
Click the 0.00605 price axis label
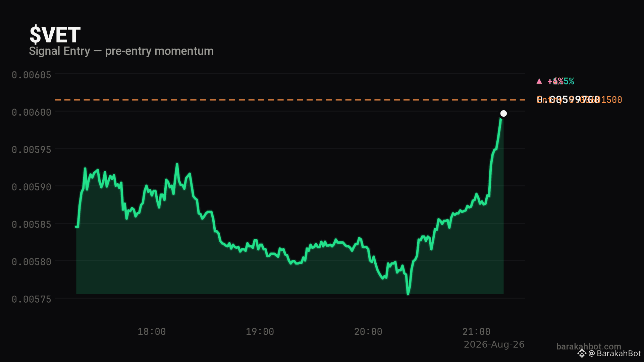pos(32,75)
